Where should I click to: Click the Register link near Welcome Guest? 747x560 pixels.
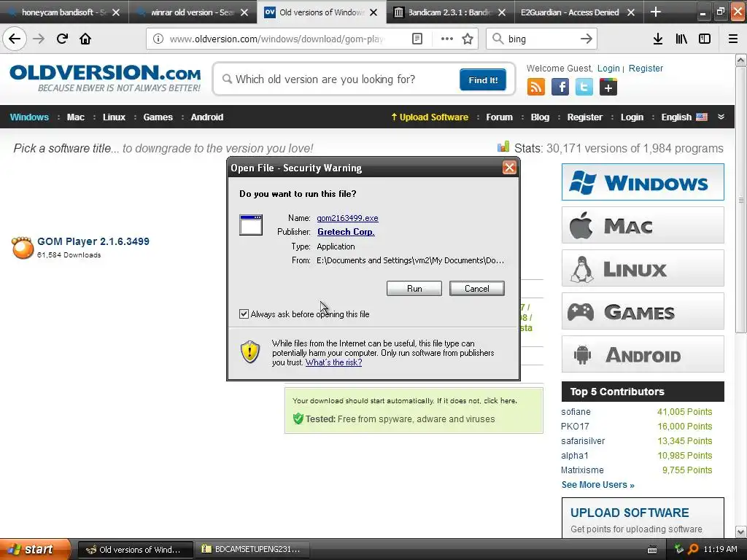tap(646, 68)
